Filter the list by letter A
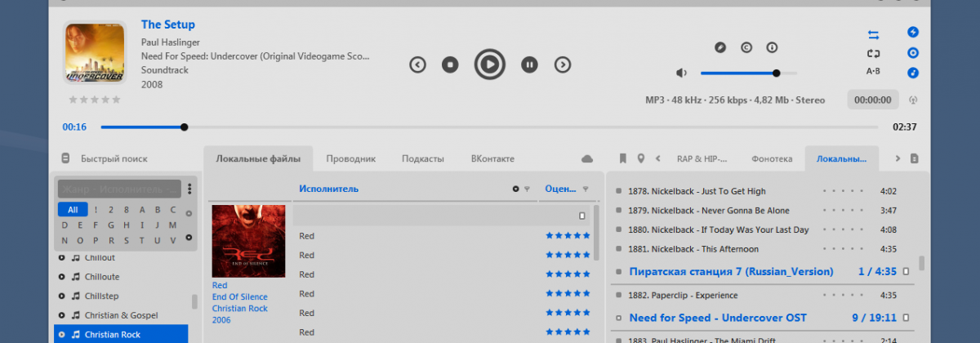The image size is (980, 343). click(141, 210)
